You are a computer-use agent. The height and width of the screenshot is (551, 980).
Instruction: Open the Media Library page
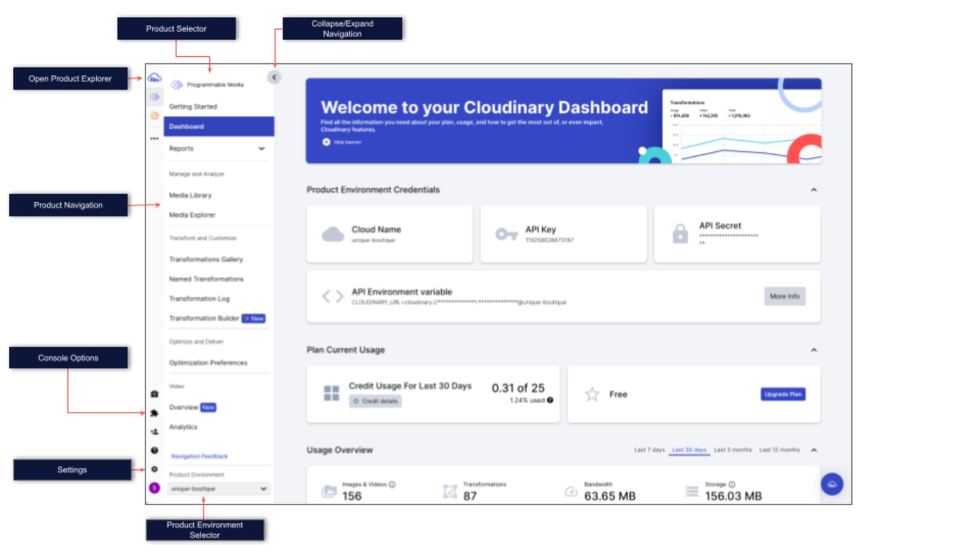click(x=190, y=195)
